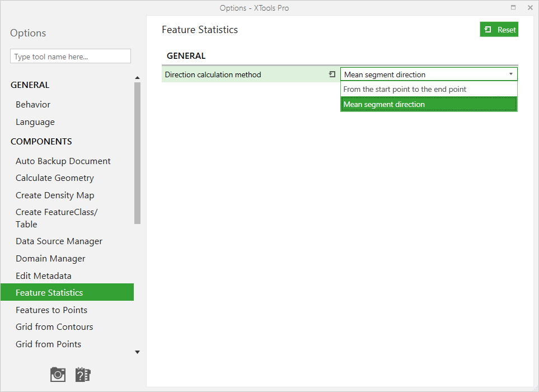
Task: Open Create Density Map options
Action: (x=55, y=195)
